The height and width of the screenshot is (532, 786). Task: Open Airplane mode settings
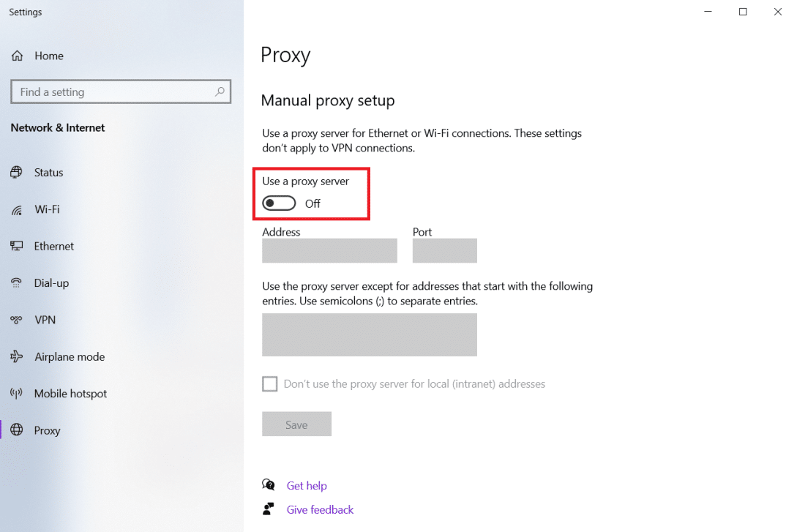click(70, 356)
